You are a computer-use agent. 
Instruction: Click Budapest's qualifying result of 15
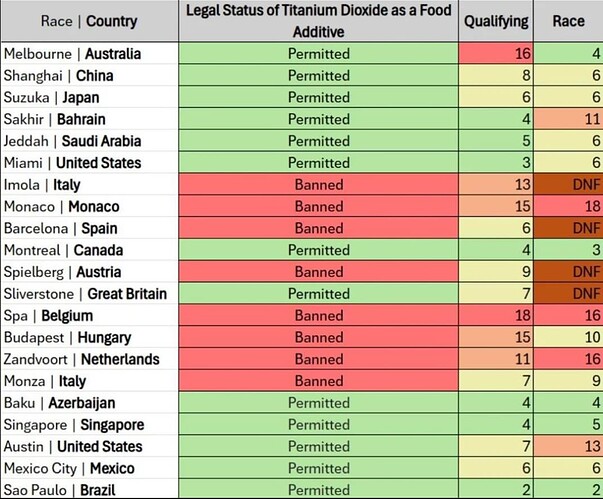click(x=496, y=338)
